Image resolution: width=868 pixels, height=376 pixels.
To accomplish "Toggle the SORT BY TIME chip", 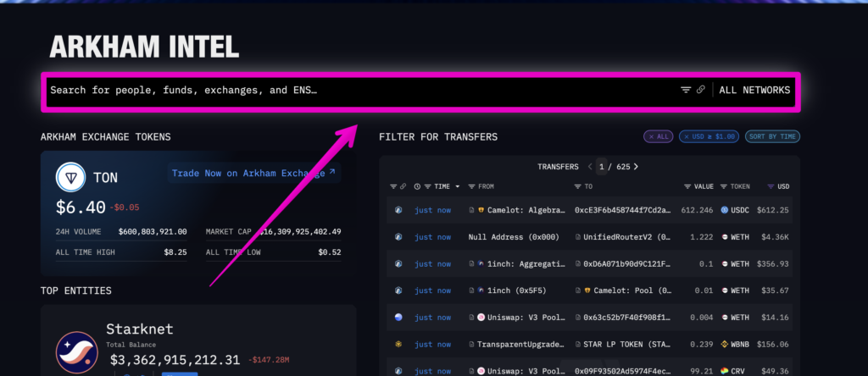I will point(772,136).
